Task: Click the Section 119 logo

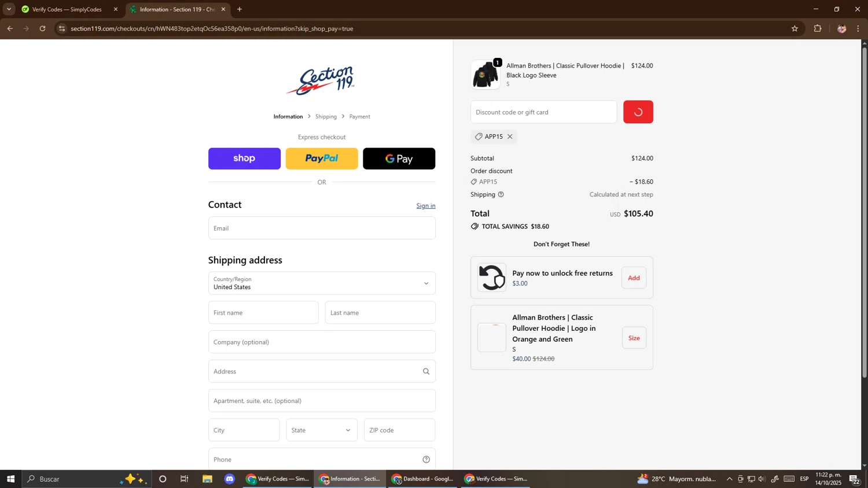Action: 321,81
